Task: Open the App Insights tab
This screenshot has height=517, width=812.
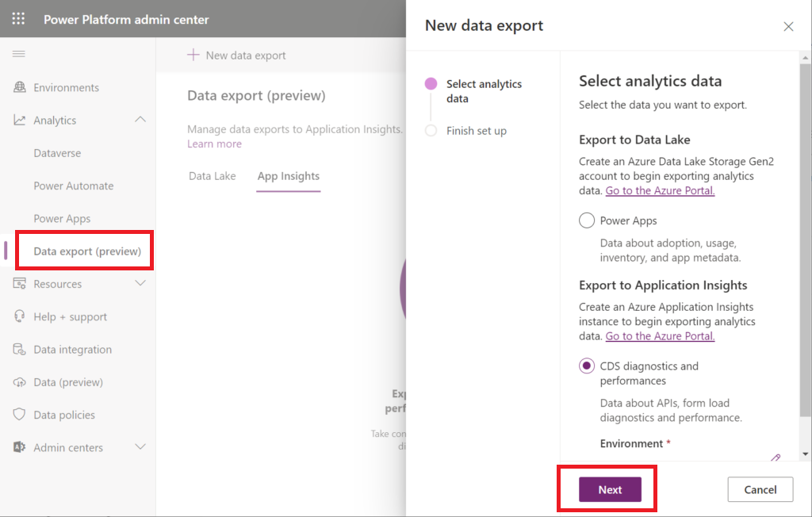Action: pos(288,176)
